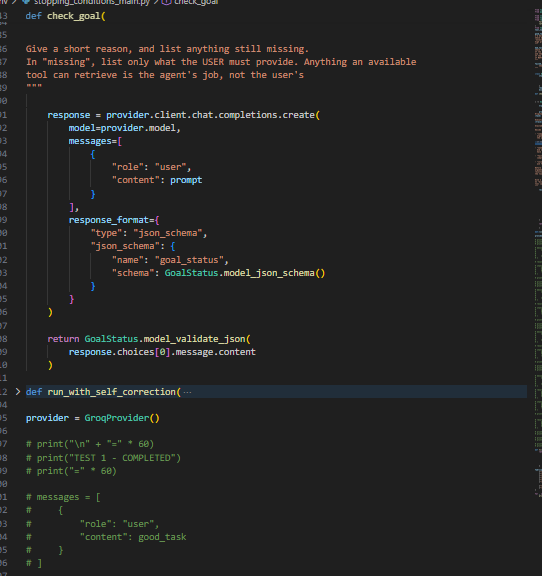Click the commented '"role": "user",' line

(119, 524)
